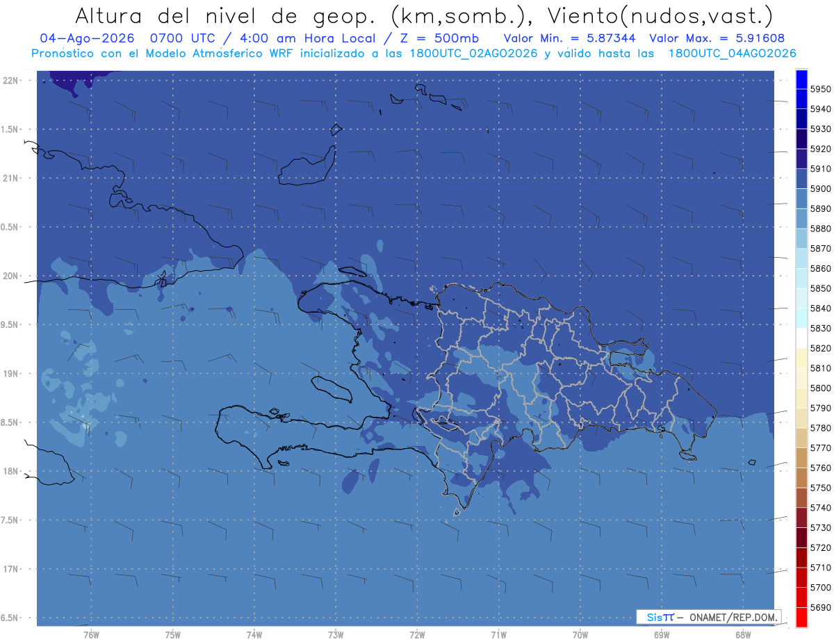
Task: Click the bright blue swatch above 5950 in the legend
Action: click(801, 79)
